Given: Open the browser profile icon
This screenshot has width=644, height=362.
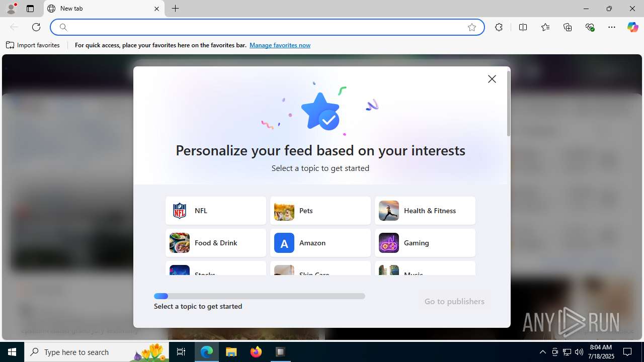Looking at the screenshot, I should [11, 9].
